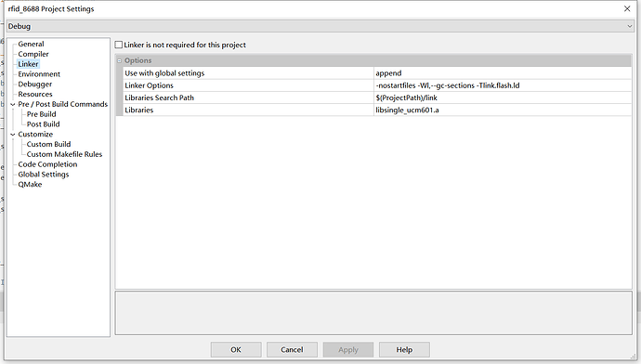
Task: Confirm settings with the OK button
Action: [236, 350]
